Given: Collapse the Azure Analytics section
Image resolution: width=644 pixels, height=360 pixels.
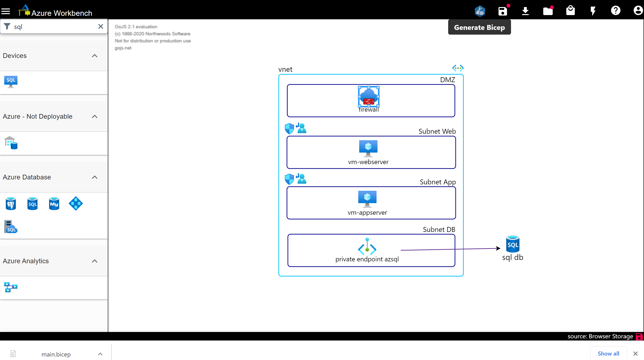Looking at the screenshot, I should point(94,261).
